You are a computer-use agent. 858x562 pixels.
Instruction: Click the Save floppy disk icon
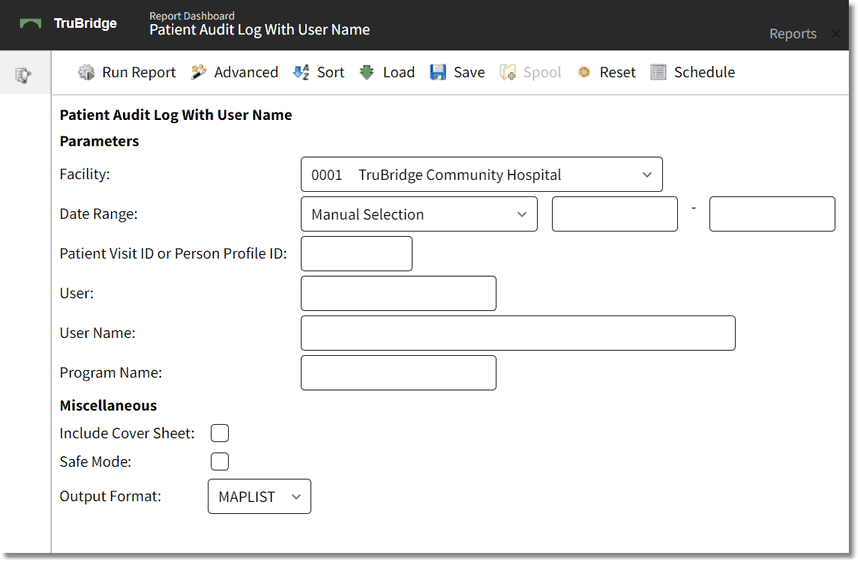tap(438, 72)
